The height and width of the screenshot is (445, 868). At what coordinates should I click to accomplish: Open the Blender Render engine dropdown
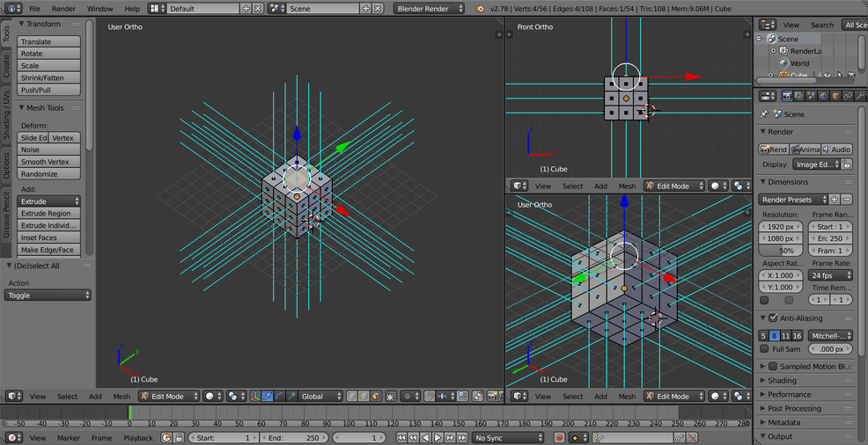pyautogui.click(x=428, y=9)
